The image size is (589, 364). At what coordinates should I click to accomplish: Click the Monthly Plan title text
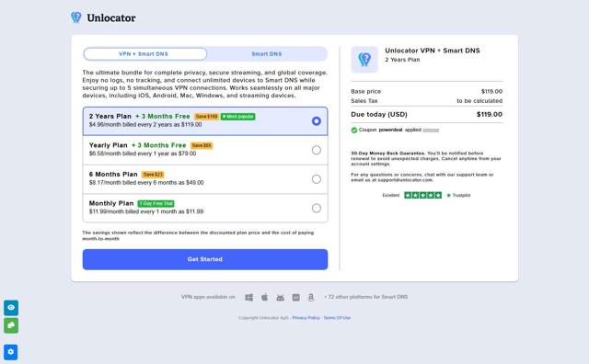[111, 203]
